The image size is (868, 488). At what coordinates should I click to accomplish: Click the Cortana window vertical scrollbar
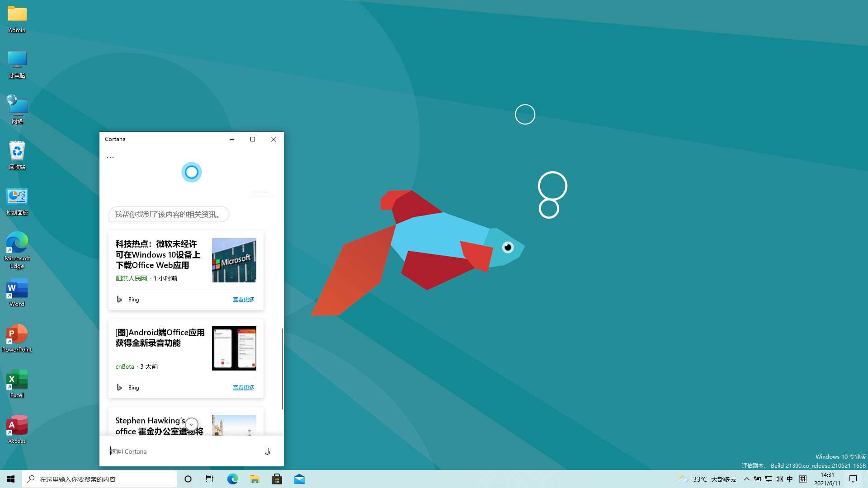pos(283,369)
